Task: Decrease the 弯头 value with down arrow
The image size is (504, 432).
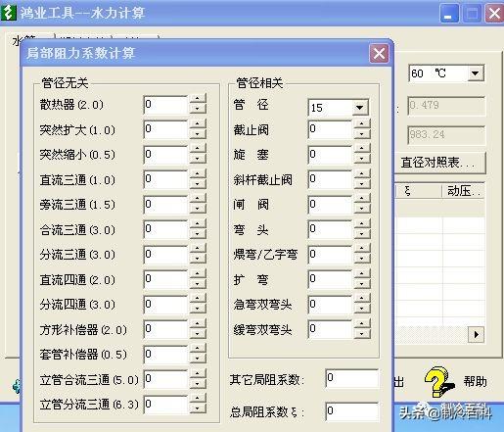Action: tap(362, 234)
